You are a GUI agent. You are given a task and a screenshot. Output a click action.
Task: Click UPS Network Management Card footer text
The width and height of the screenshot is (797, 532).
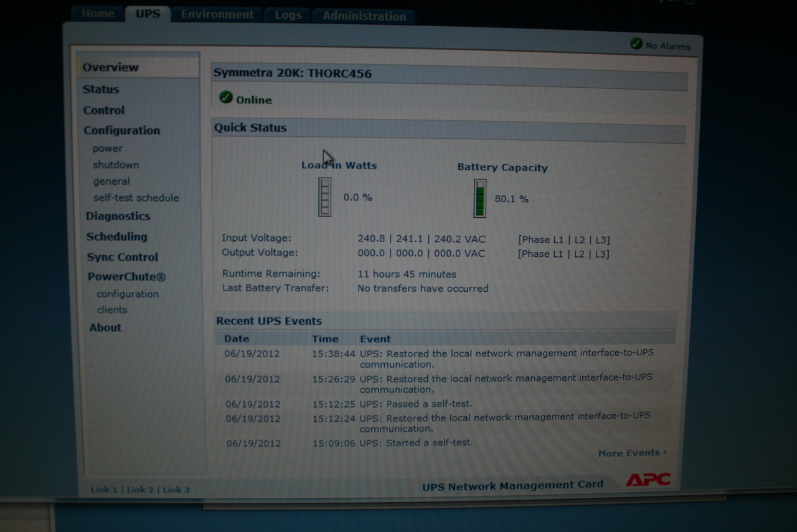(513, 485)
